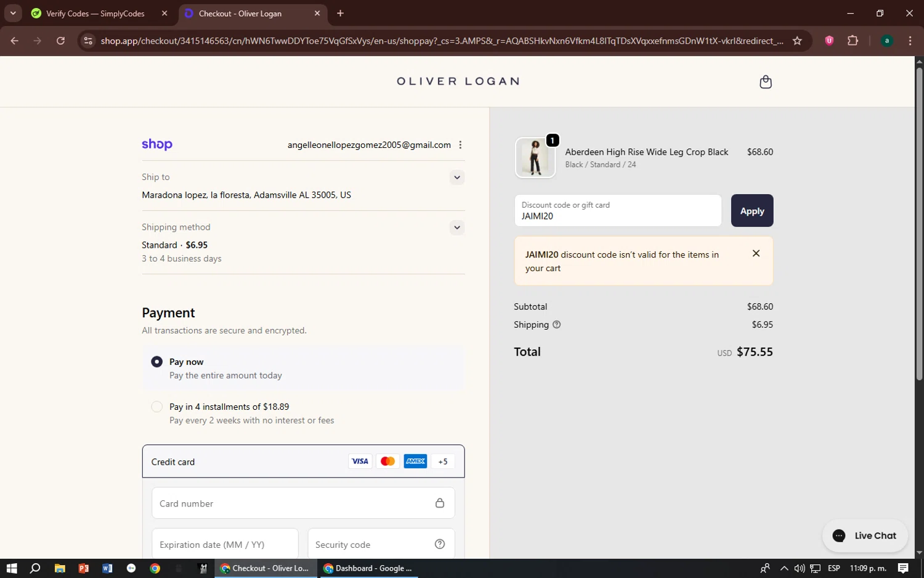This screenshot has width=924, height=578.
Task: Open the uBlock shield extension
Action: [x=829, y=41]
